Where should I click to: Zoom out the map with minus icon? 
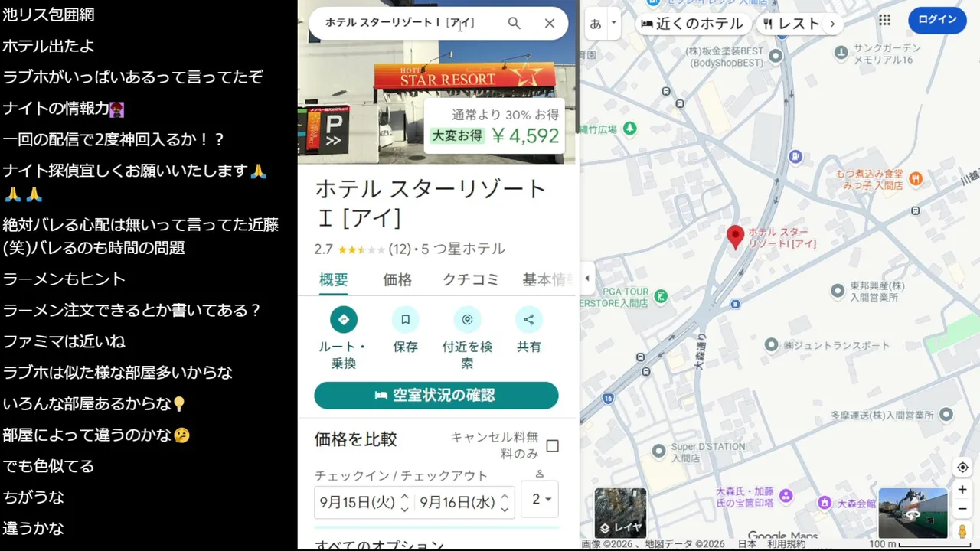click(x=962, y=508)
